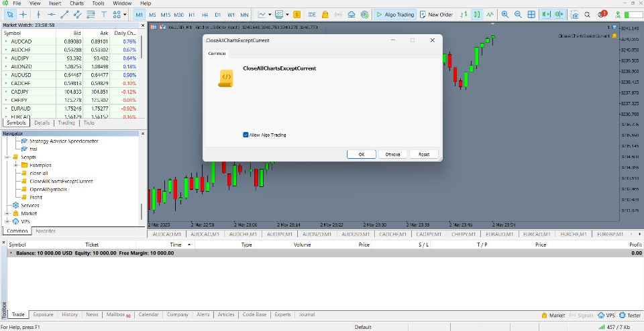Enable the Allow Algo Trading checkbox

pyautogui.click(x=246, y=135)
